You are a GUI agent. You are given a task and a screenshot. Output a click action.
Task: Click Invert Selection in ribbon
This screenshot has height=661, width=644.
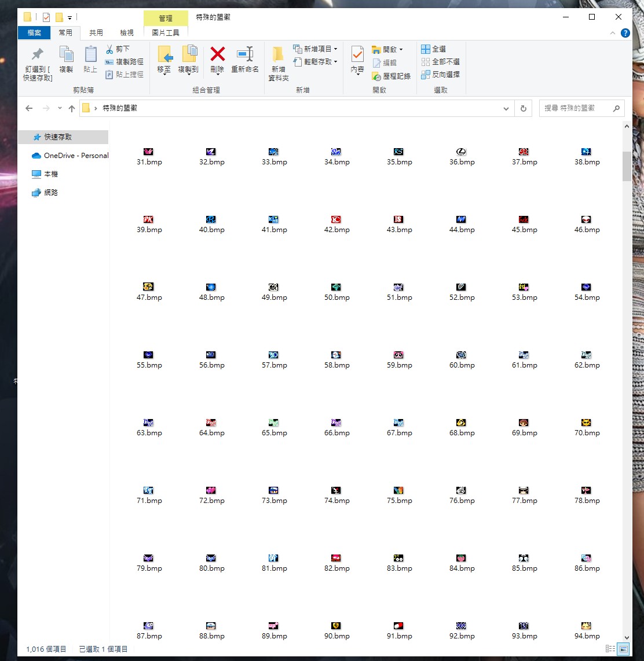[x=440, y=75]
